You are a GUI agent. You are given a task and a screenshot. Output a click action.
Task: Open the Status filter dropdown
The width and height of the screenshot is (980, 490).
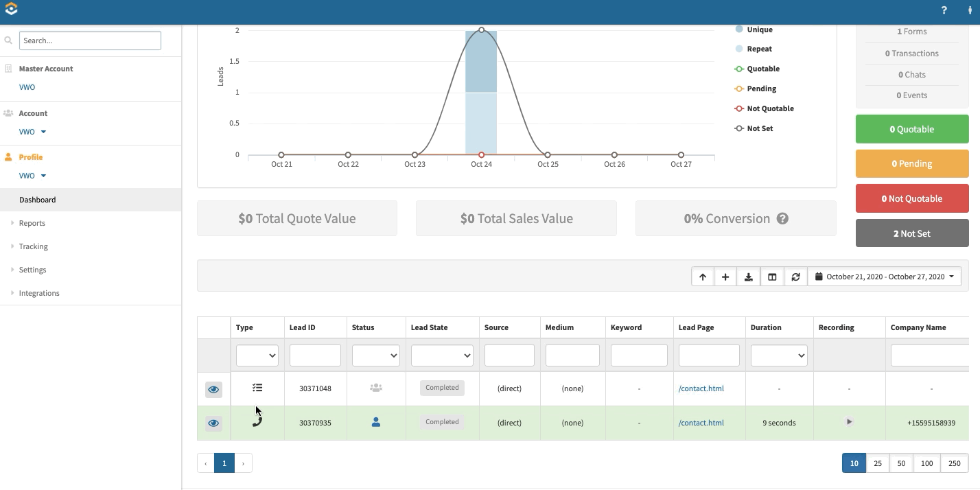pyautogui.click(x=376, y=355)
